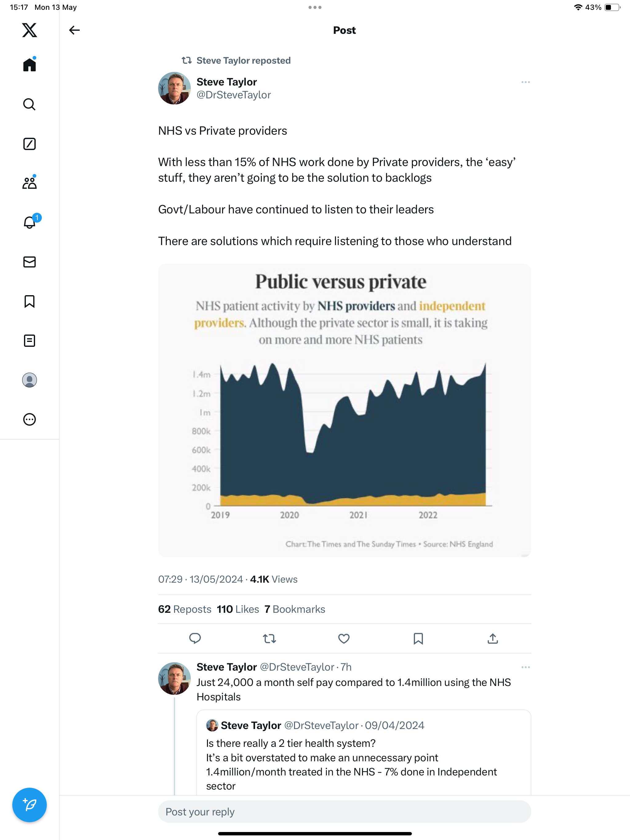Open Bookmarks from the sidebar
The height and width of the screenshot is (840, 630).
[29, 302]
